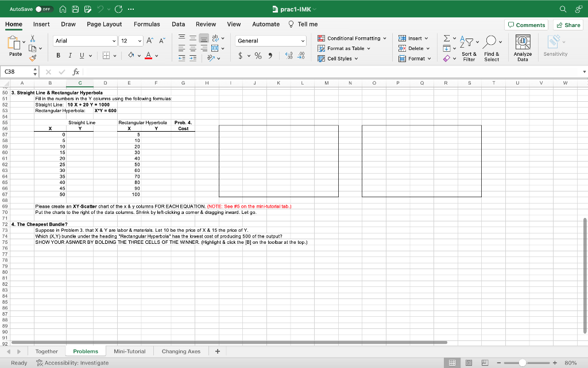Adjust the zoom slider handle
Screen dimensions: 588x368
click(x=523, y=363)
